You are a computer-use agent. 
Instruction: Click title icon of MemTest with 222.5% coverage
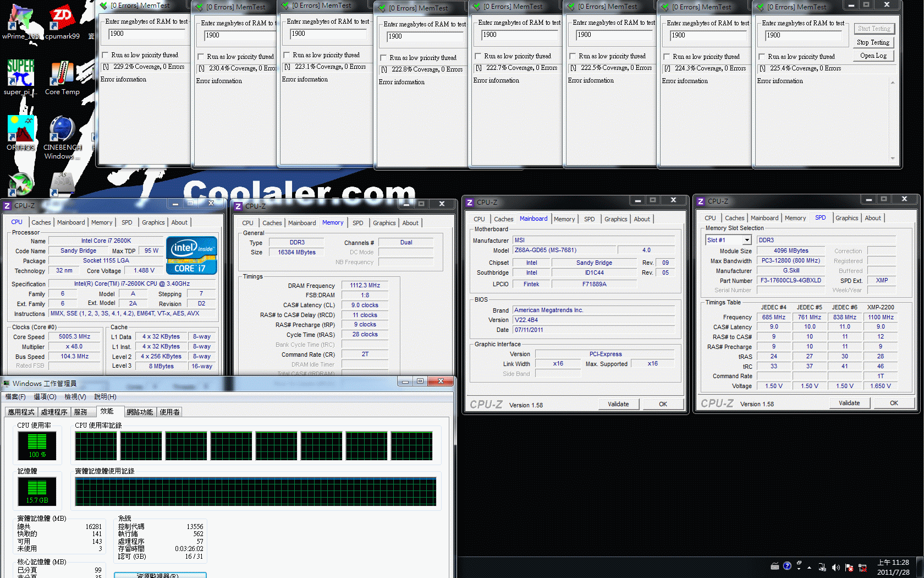point(571,7)
